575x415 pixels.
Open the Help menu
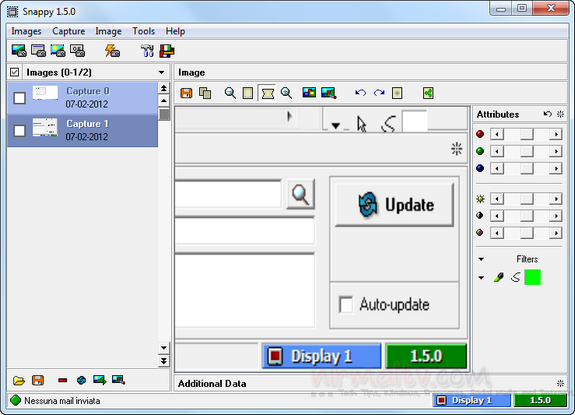pos(175,31)
